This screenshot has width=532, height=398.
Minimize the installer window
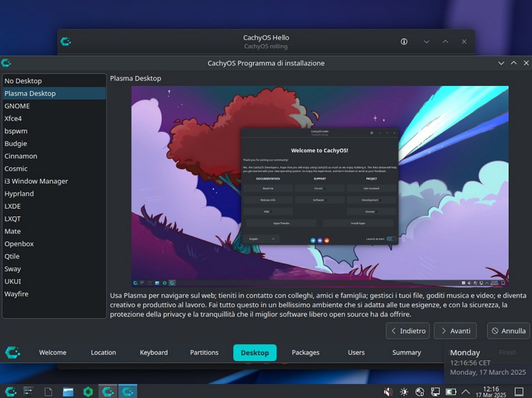pyautogui.click(x=501, y=63)
